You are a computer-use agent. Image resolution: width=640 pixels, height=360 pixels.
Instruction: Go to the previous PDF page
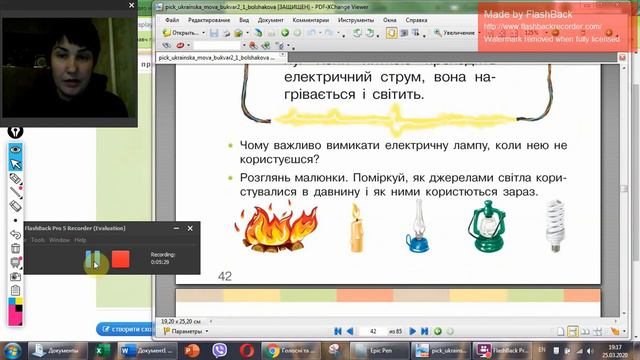coord(350,331)
